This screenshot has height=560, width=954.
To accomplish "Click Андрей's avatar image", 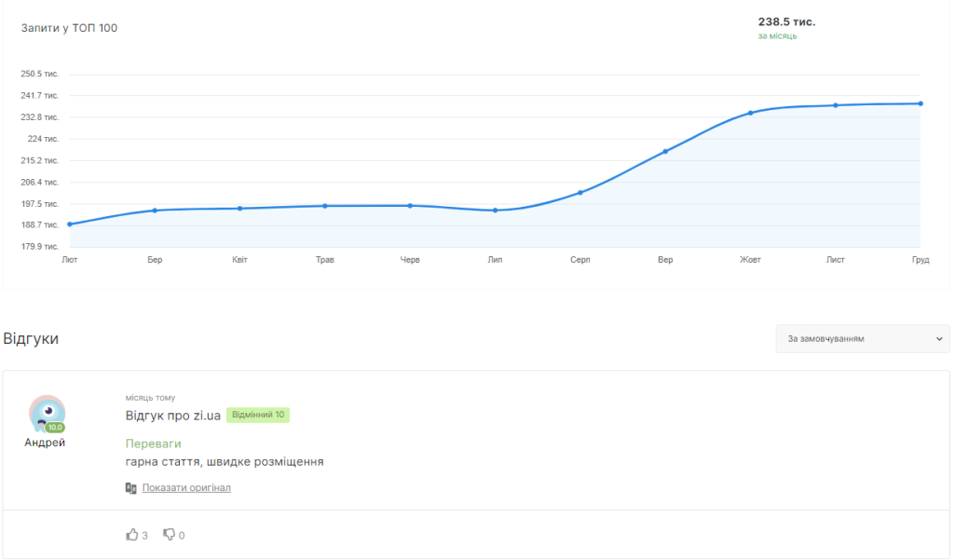I will pos(47,413).
